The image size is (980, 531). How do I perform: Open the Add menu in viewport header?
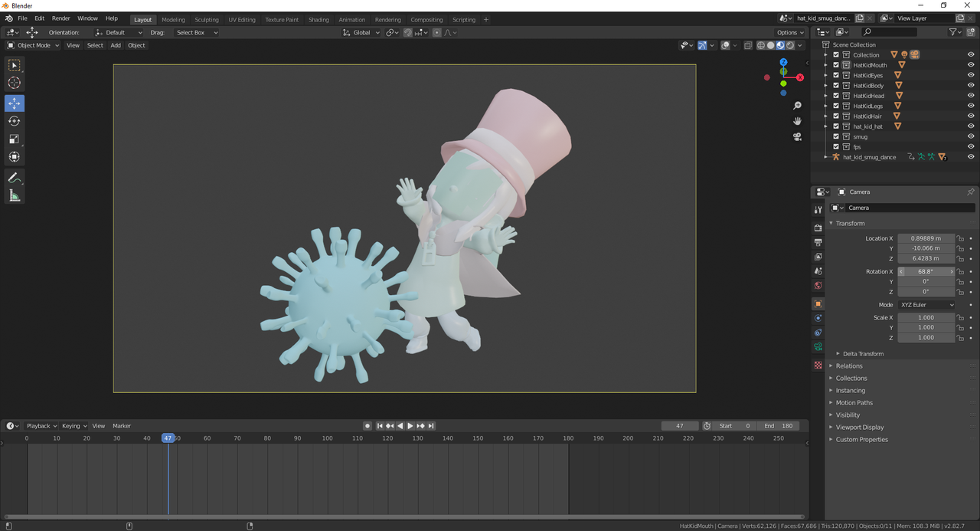coord(116,45)
